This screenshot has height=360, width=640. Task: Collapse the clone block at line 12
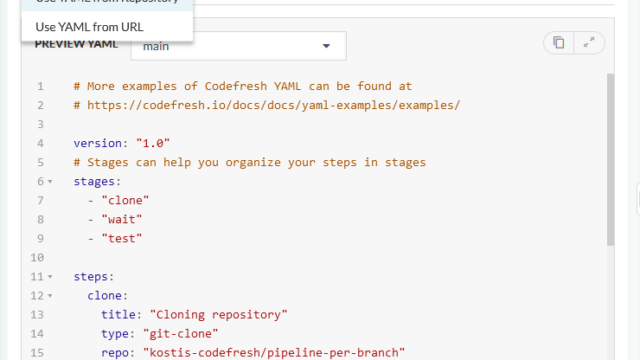50,296
